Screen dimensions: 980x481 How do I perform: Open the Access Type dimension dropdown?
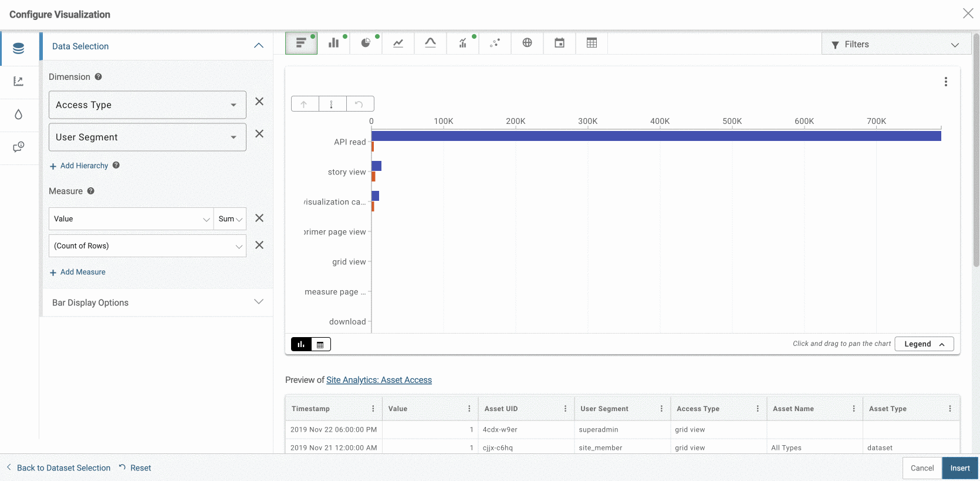click(147, 105)
